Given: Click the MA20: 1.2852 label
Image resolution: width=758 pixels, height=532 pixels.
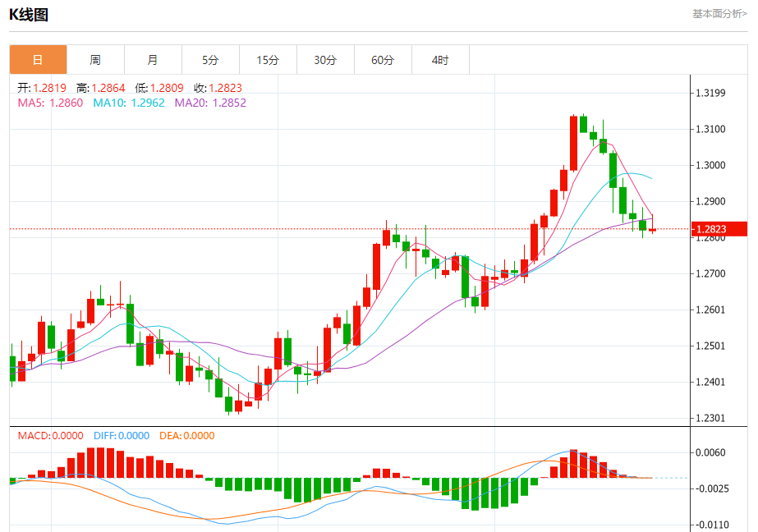Looking at the screenshot, I should coord(210,103).
